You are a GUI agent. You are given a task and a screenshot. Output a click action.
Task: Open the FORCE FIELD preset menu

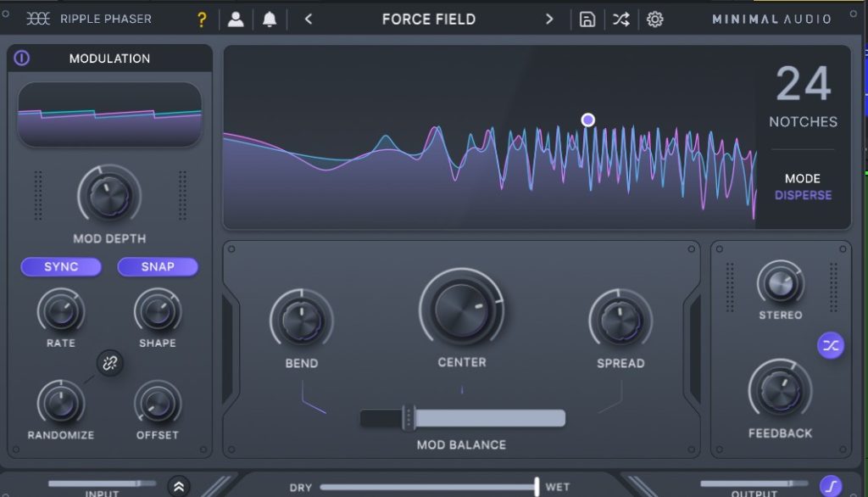coord(429,20)
